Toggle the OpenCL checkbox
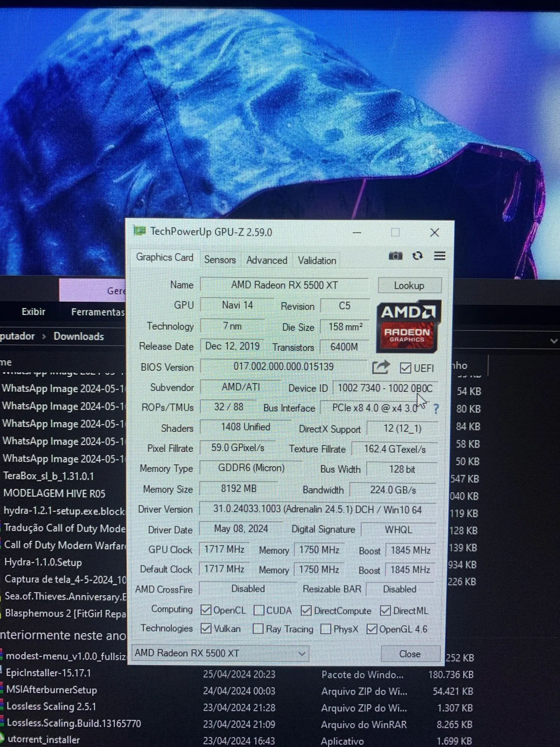 coord(206,610)
